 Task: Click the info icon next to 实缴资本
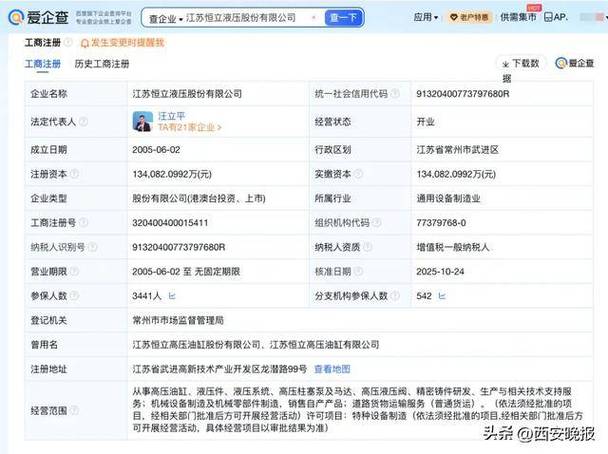pyautogui.click(x=359, y=174)
